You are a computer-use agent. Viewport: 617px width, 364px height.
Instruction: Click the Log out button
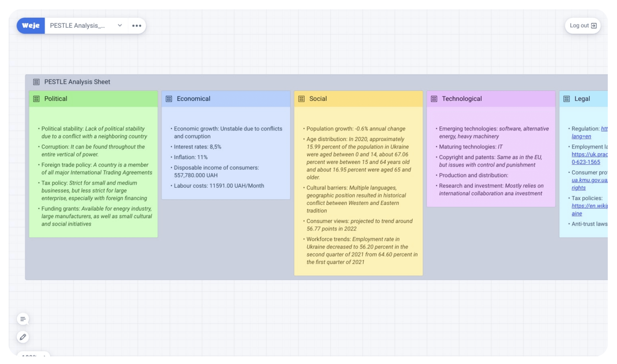coord(583,26)
